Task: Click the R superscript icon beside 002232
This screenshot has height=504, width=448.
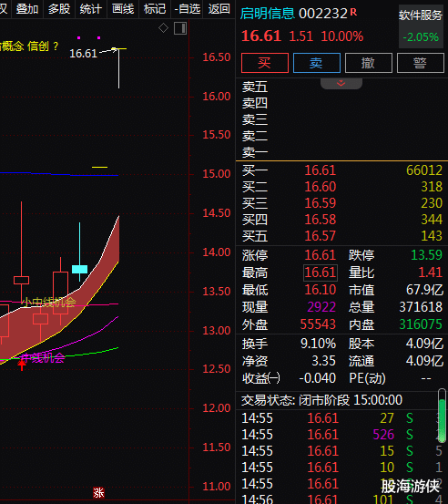Action: [353, 12]
